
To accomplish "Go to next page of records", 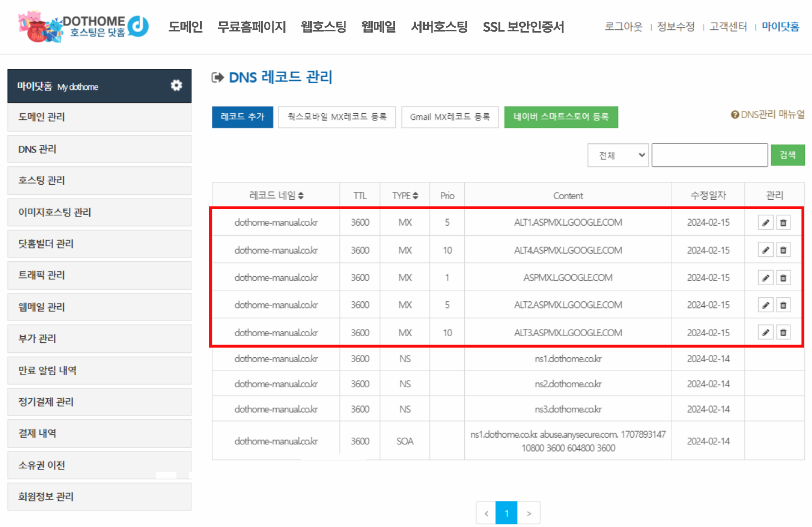I will click(529, 513).
